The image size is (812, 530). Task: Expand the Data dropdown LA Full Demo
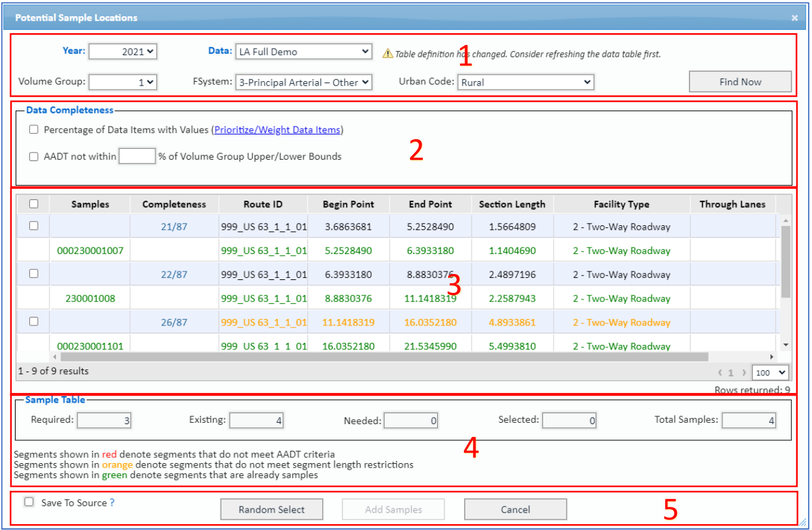[303, 51]
